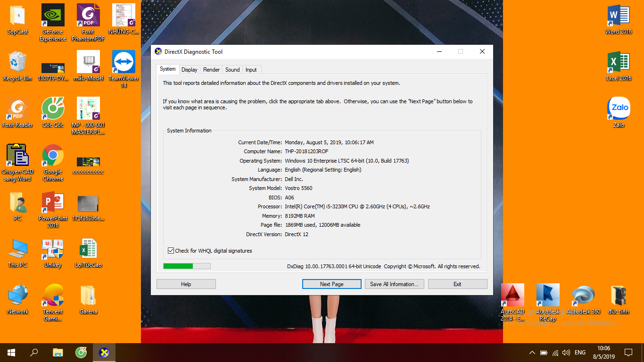The width and height of the screenshot is (644, 362).
Task: Uncheck Check for WHQL digital signatures
Action: (x=171, y=251)
